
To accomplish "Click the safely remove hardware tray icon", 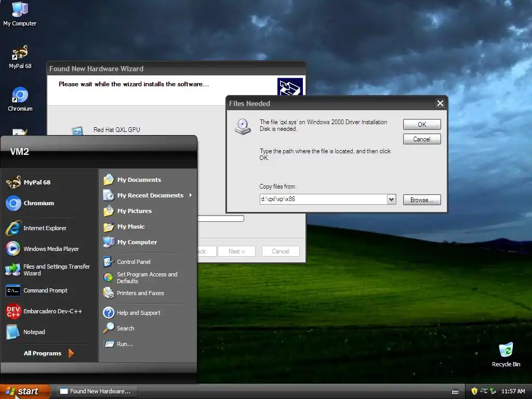I will pos(493,391).
